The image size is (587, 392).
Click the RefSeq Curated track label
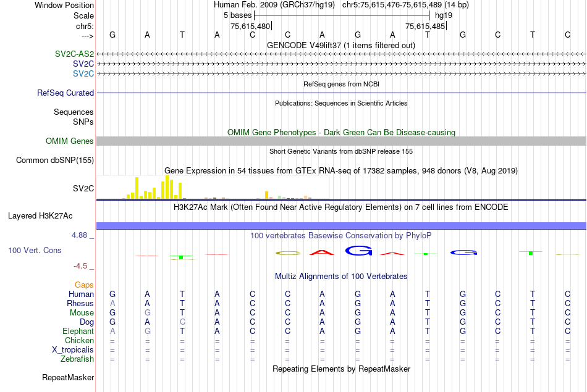(x=65, y=93)
